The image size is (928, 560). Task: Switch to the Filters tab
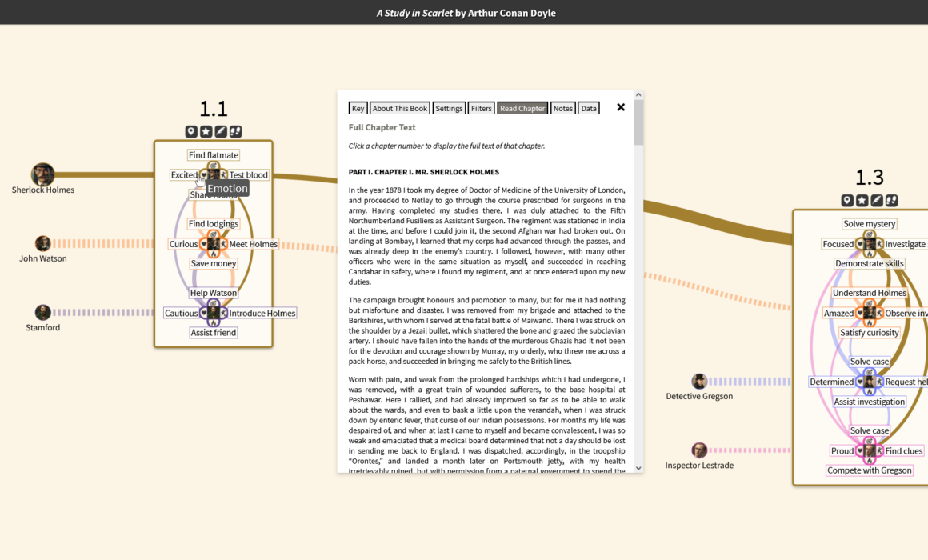click(482, 109)
